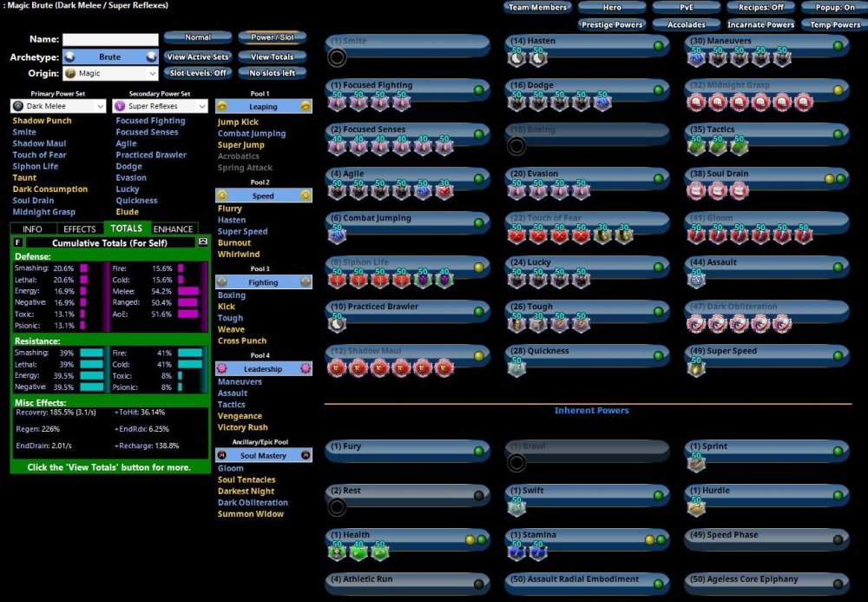Click the Incarnate Powers button
The image size is (868, 602).
coord(760,24)
